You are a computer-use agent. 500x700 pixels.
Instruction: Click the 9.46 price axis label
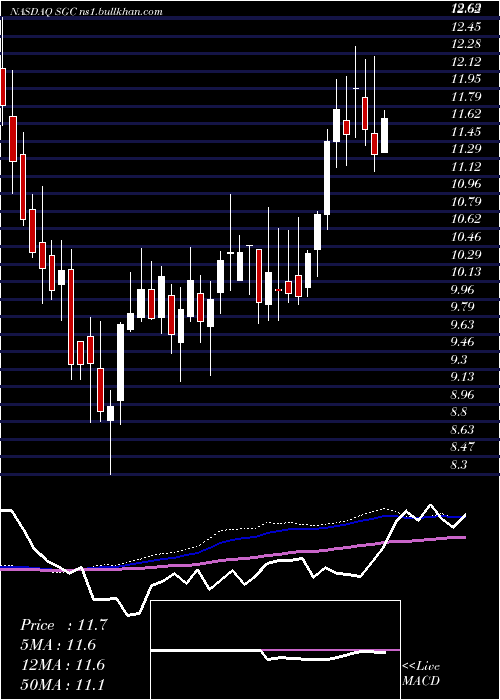[462, 342]
